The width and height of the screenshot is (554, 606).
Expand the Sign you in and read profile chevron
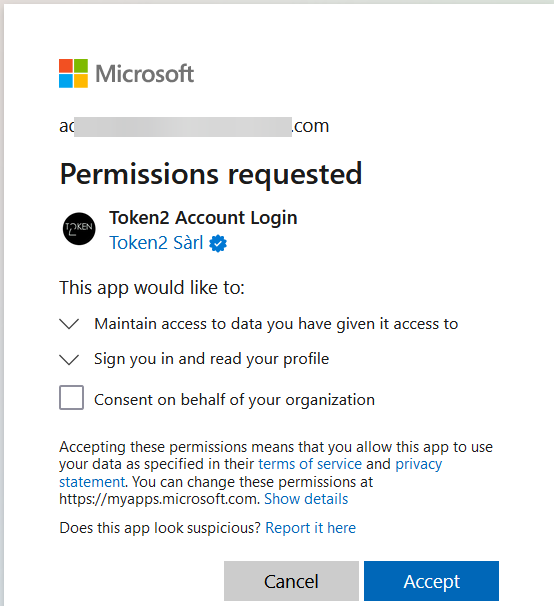pyautogui.click(x=69, y=359)
